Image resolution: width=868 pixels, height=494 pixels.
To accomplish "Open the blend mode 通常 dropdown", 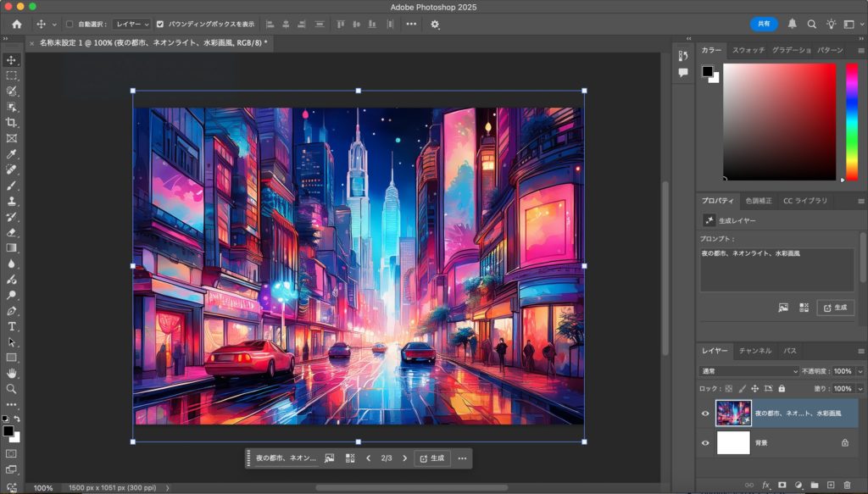I will coord(748,371).
